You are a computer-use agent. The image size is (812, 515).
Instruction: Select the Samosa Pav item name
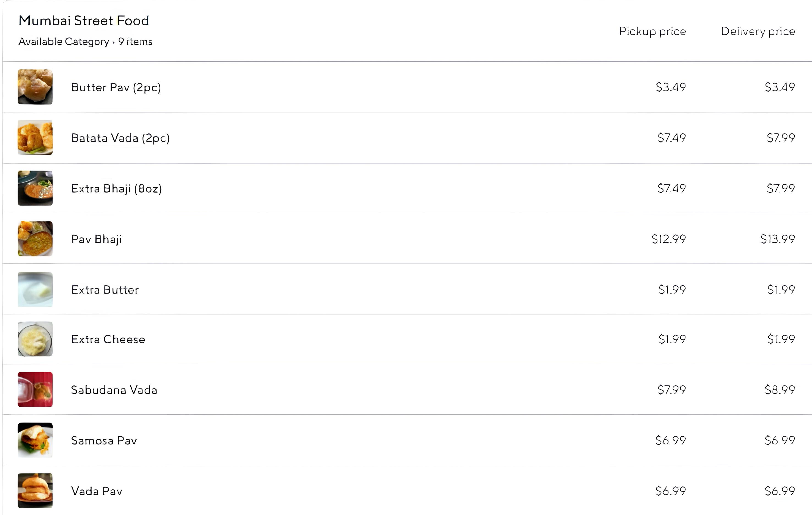pyautogui.click(x=104, y=440)
